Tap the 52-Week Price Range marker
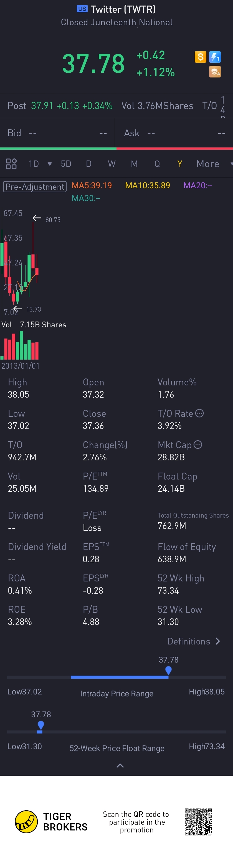This screenshot has height=868, width=233. pyautogui.click(x=41, y=725)
